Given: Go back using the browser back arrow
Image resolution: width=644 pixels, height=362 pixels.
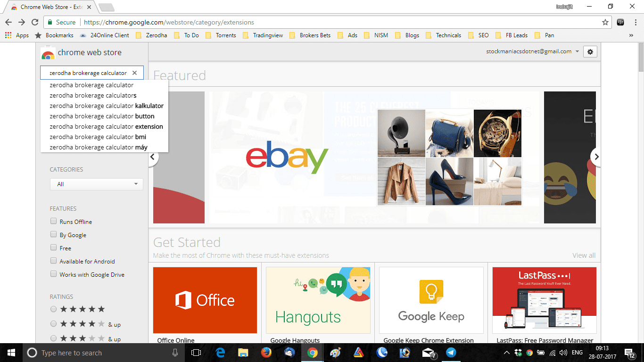Looking at the screenshot, I should click(8, 22).
